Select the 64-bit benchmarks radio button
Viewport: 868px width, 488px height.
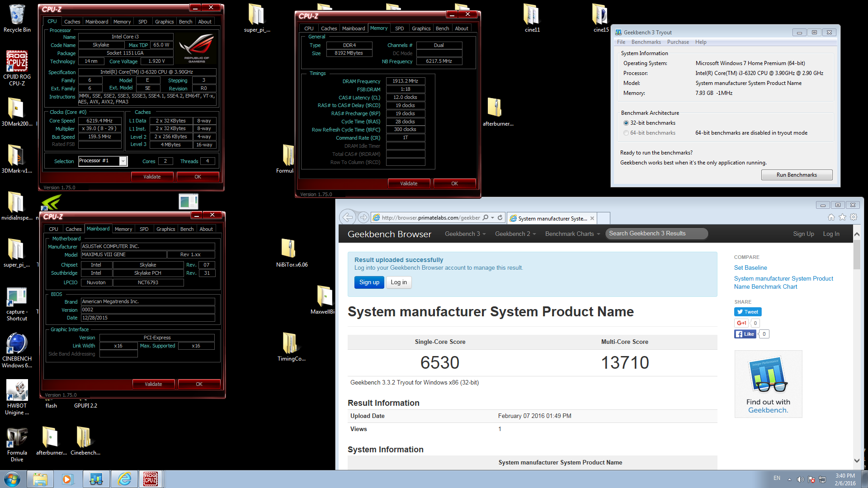point(626,133)
